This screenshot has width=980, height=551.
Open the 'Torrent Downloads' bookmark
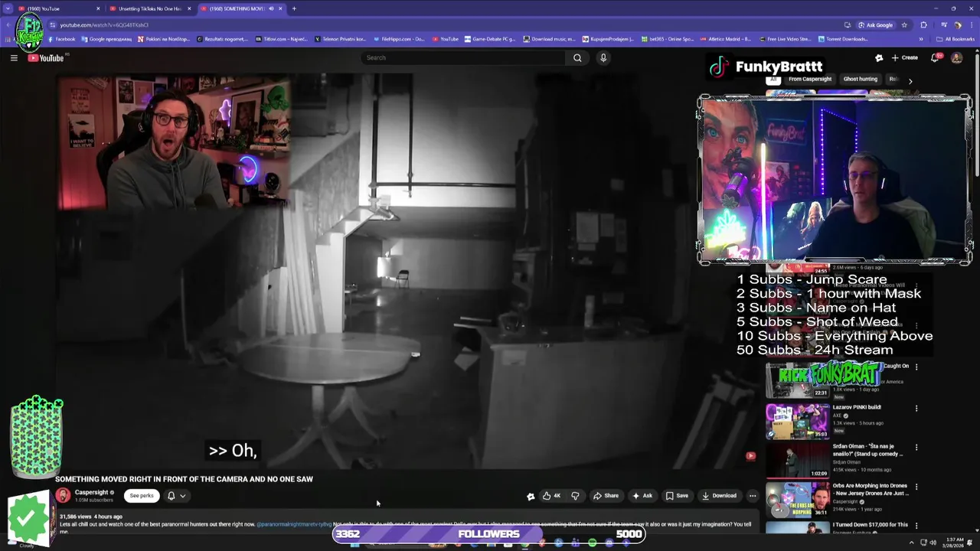(x=843, y=39)
